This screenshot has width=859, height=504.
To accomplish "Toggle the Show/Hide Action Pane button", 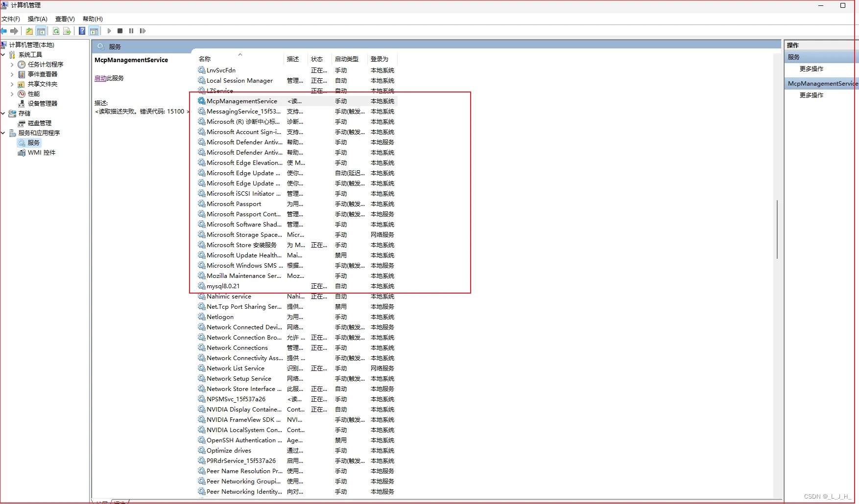I will coord(94,31).
